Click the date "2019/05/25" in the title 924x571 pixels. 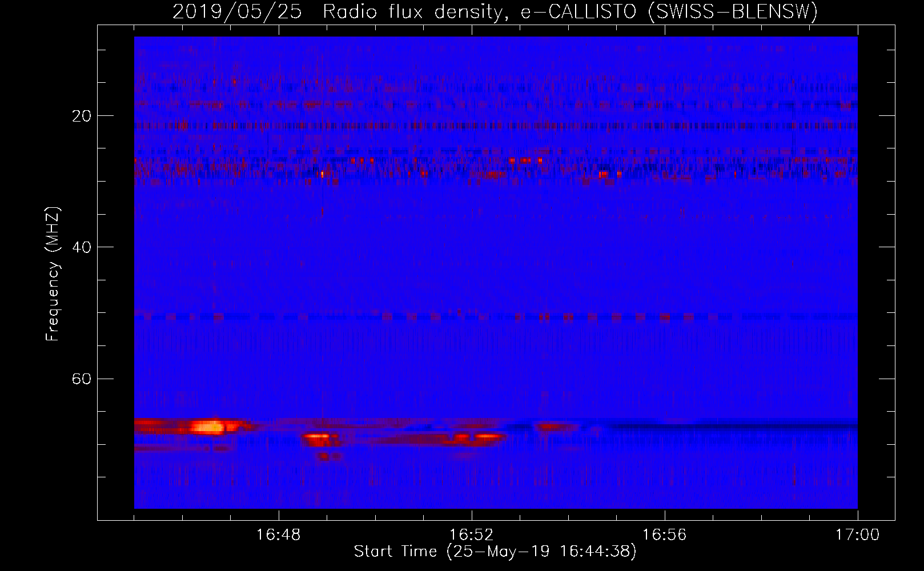click(237, 11)
